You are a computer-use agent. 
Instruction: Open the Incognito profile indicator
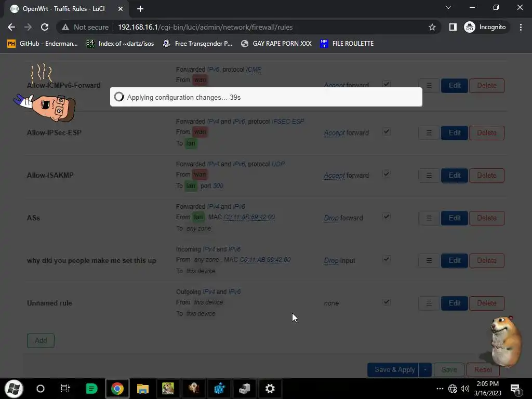(x=485, y=27)
